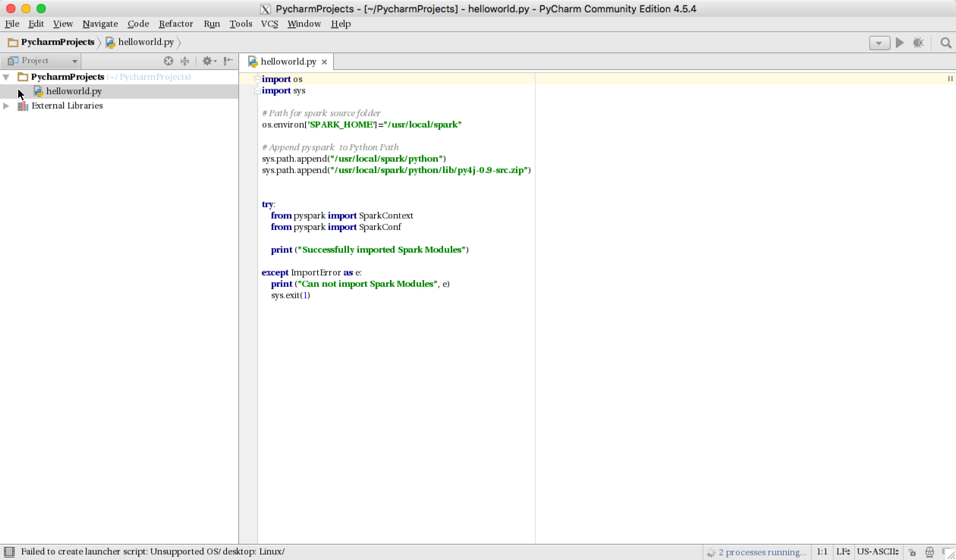This screenshot has width=956, height=560.
Task: Select the helloworld.py editor tab
Action: [288, 61]
